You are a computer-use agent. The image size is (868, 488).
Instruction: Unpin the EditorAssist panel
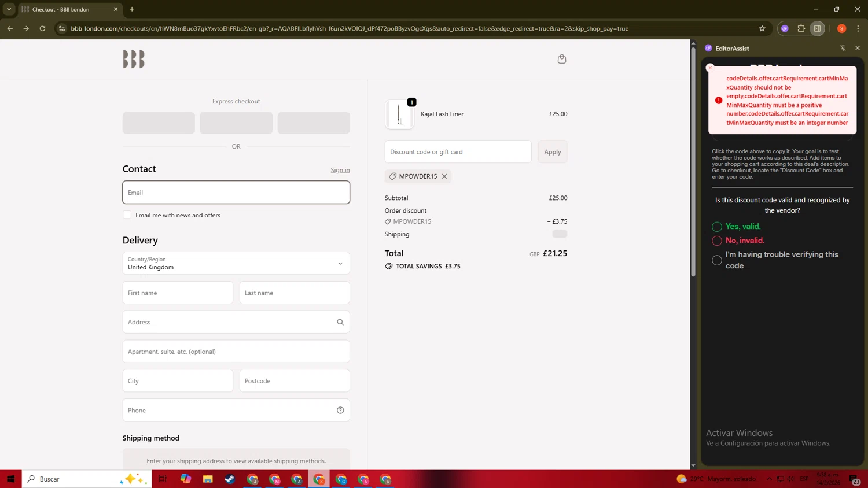tap(843, 49)
